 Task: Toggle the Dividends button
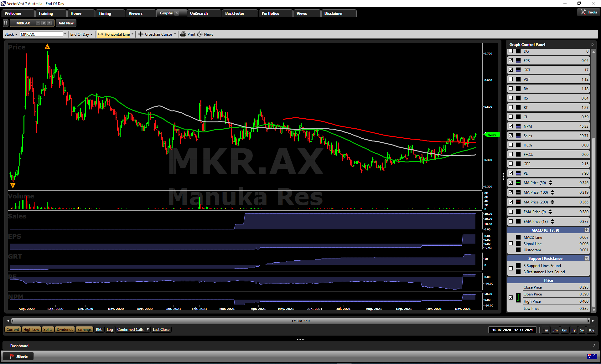click(65, 329)
